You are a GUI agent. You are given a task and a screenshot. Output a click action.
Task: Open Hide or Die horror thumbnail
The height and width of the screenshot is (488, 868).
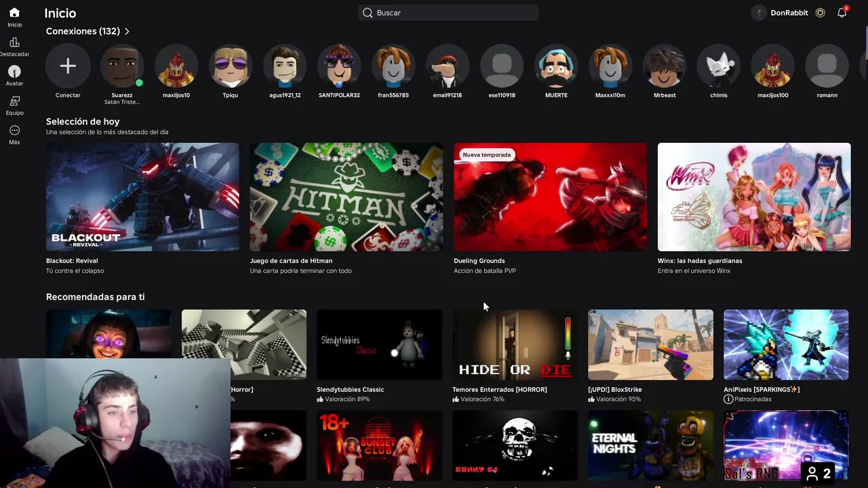[x=515, y=344]
